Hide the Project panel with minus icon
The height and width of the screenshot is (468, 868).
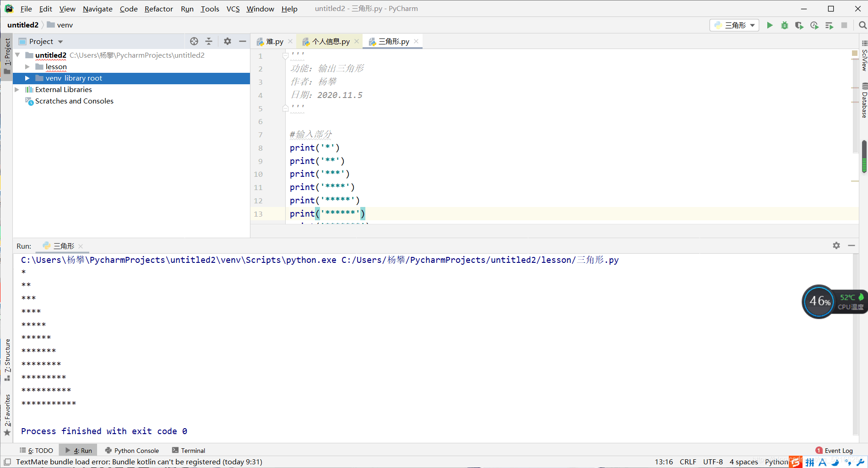coord(243,41)
